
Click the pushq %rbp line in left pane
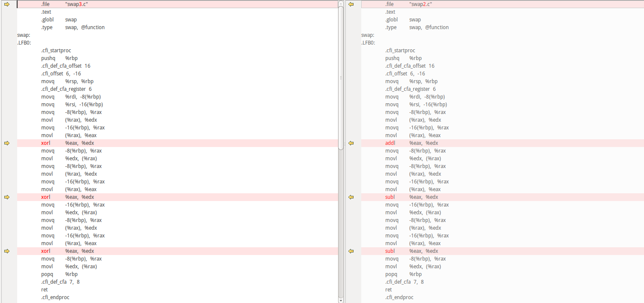59,58
